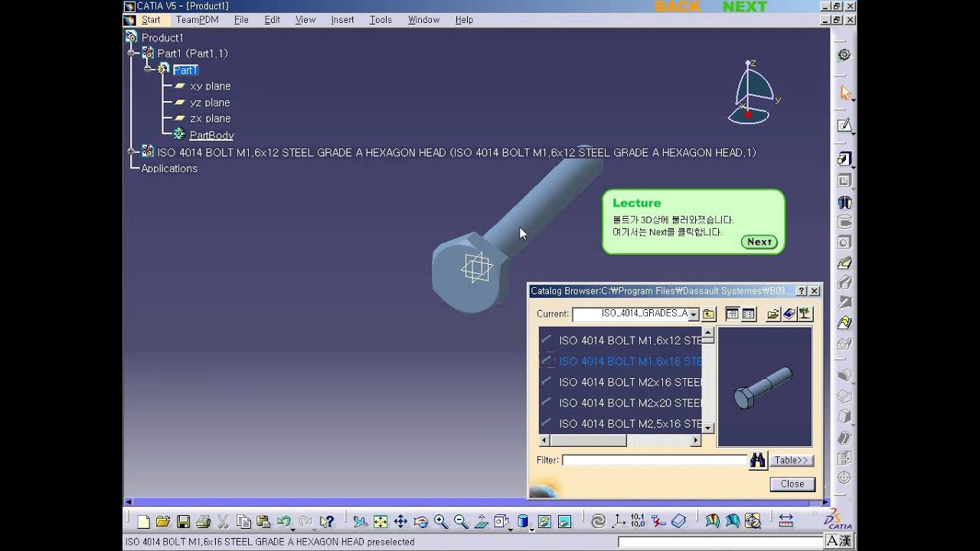Open Mean Dimensions 10.1/10.0 icon
Image resolution: width=980 pixels, height=551 pixels.
pos(638,522)
